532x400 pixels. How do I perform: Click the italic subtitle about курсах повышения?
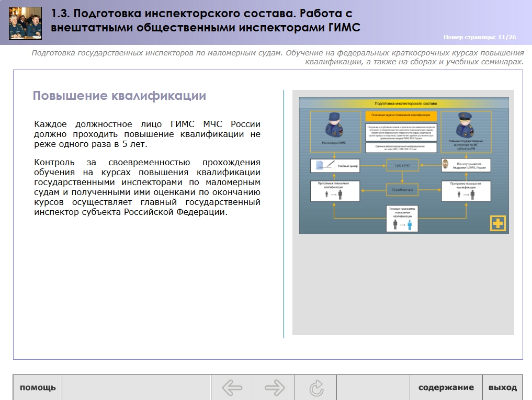(x=278, y=58)
